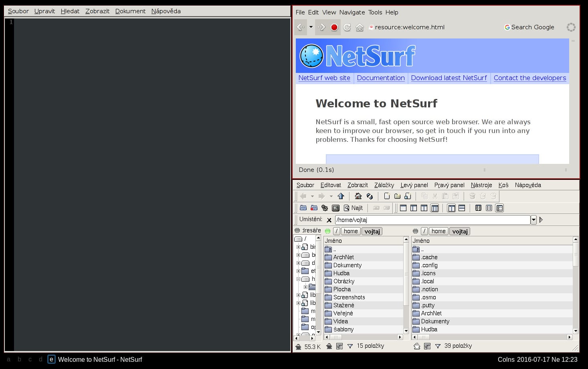This screenshot has width=588, height=369.
Task: Open NetSurf back button history dropdown arrow
Action: [x=311, y=27]
